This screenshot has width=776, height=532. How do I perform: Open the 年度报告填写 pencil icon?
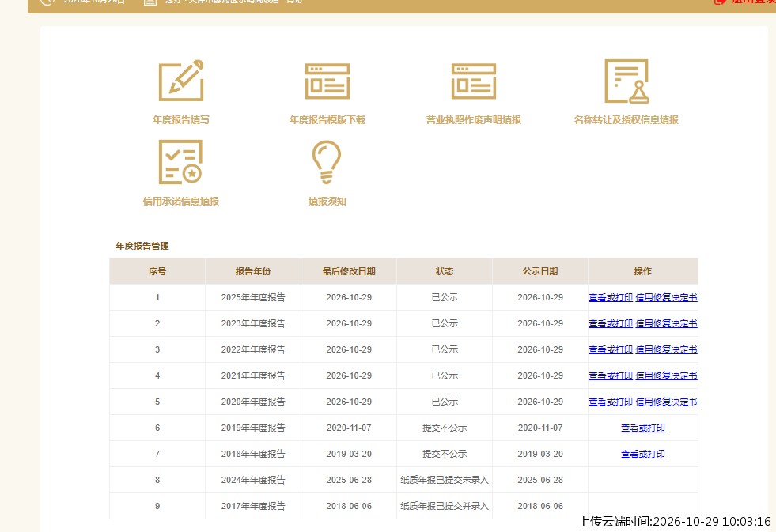coord(181,81)
